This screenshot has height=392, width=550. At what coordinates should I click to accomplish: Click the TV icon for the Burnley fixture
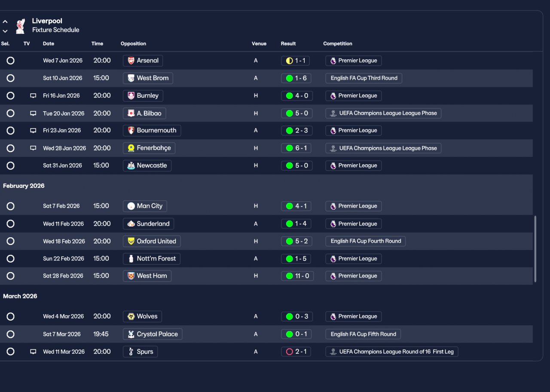point(33,96)
